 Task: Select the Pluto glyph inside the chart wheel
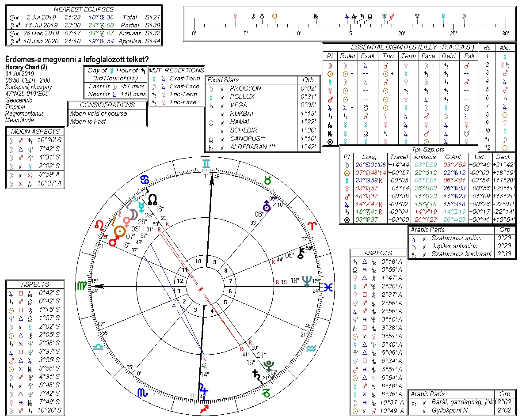click(x=268, y=366)
